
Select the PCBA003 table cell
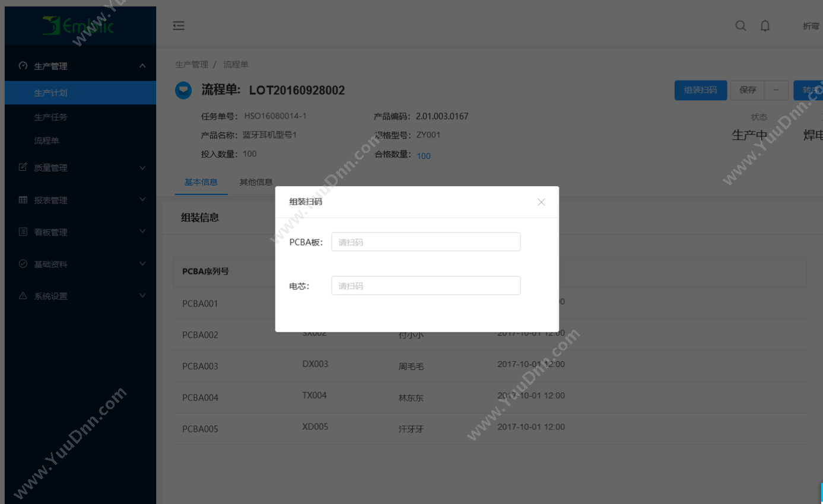200,366
